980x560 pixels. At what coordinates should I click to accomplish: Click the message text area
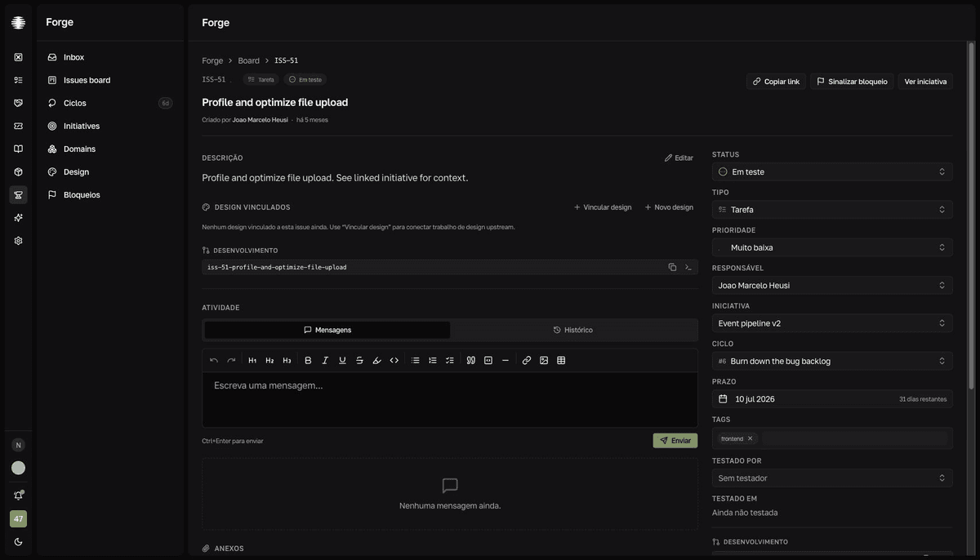(x=450, y=399)
